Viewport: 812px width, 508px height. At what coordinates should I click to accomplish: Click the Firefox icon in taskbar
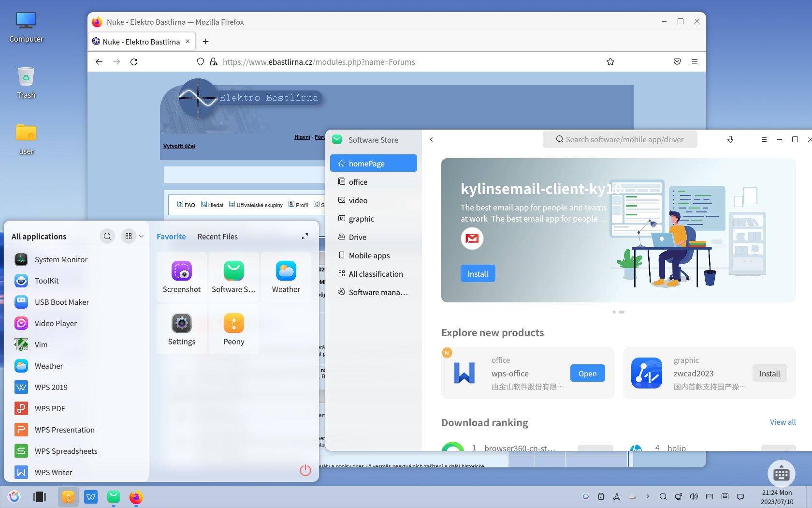click(136, 497)
